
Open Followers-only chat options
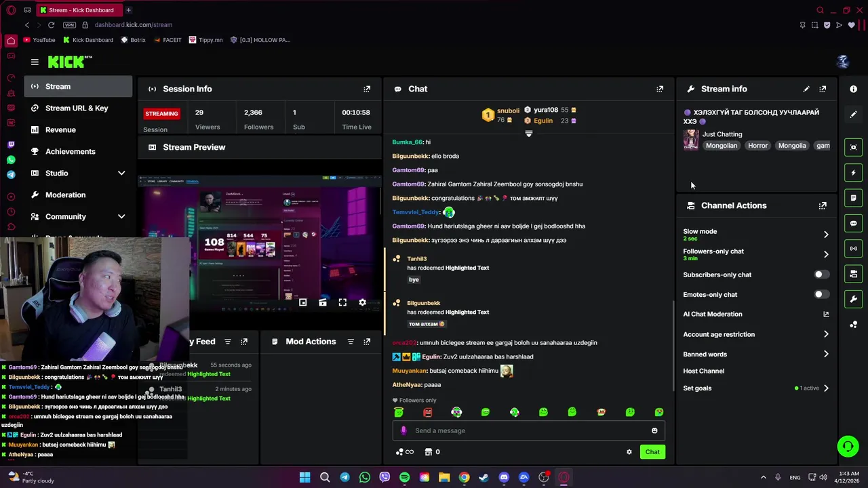click(756, 254)
